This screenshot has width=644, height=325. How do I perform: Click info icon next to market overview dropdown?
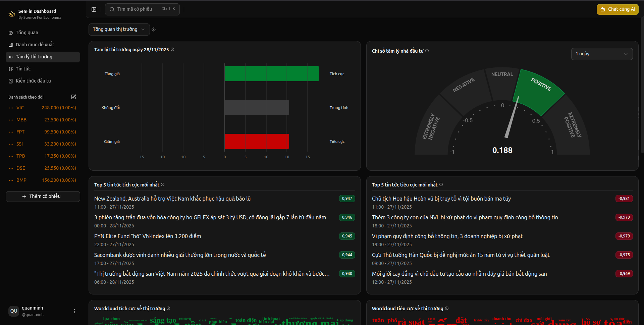(154, 30)
